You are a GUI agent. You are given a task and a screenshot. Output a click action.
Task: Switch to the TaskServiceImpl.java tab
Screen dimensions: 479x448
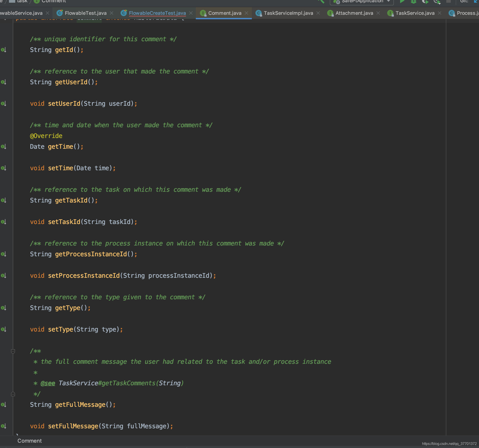tap(288, 13)
